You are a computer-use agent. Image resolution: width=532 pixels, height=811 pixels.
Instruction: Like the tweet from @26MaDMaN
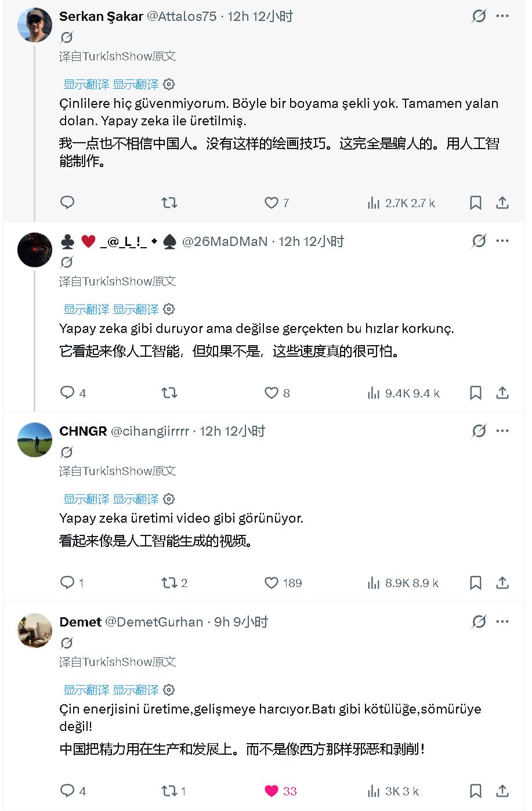(272, 393)
